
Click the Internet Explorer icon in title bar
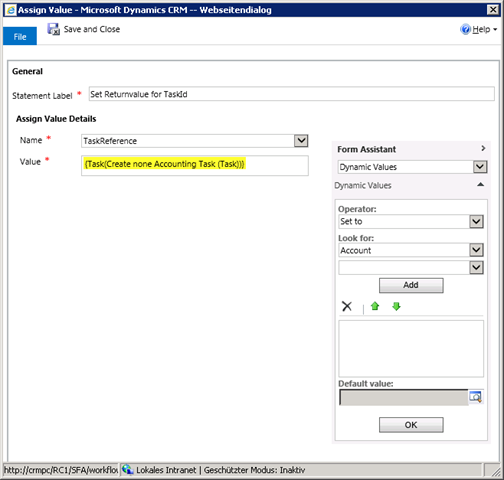[11, 10]
